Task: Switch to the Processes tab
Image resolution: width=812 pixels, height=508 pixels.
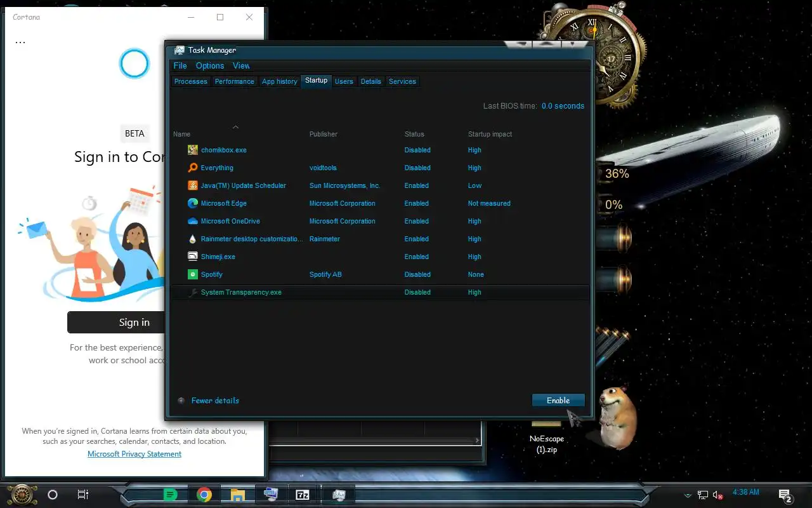Action: pyautogui.click(x=191, y=81)
